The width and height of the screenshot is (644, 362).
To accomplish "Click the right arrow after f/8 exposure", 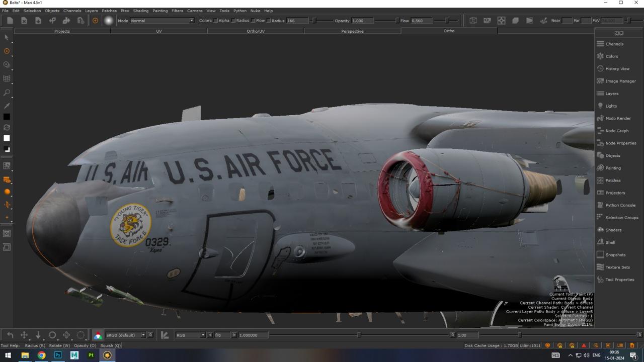I will pyautogui.click(x=234, y=335).
